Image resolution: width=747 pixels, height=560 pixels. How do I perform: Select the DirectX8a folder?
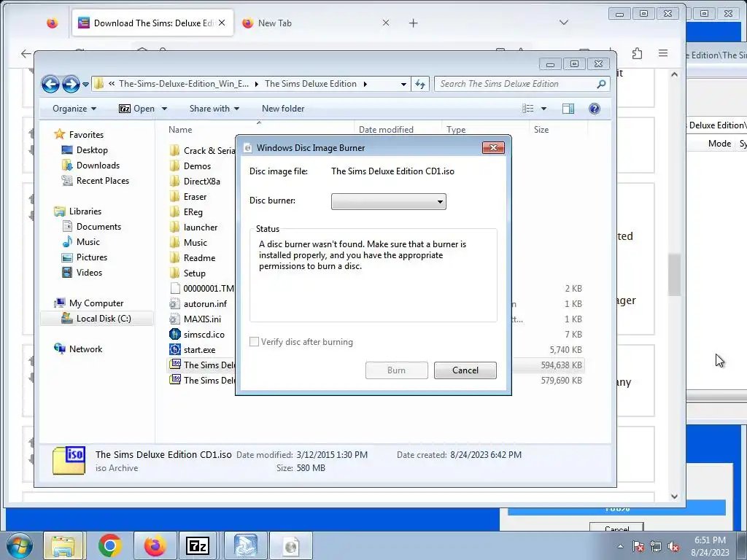(x=201, y=182)
